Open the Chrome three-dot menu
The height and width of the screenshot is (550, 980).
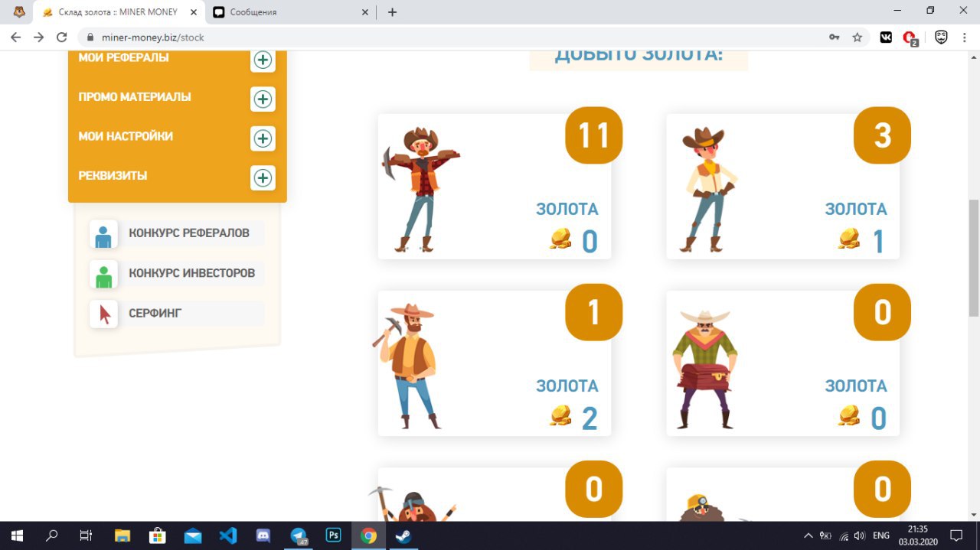coord(966,37)
